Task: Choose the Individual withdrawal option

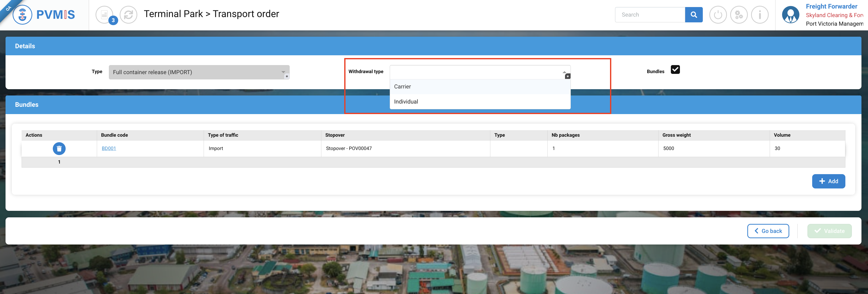Action: [406, 101]
